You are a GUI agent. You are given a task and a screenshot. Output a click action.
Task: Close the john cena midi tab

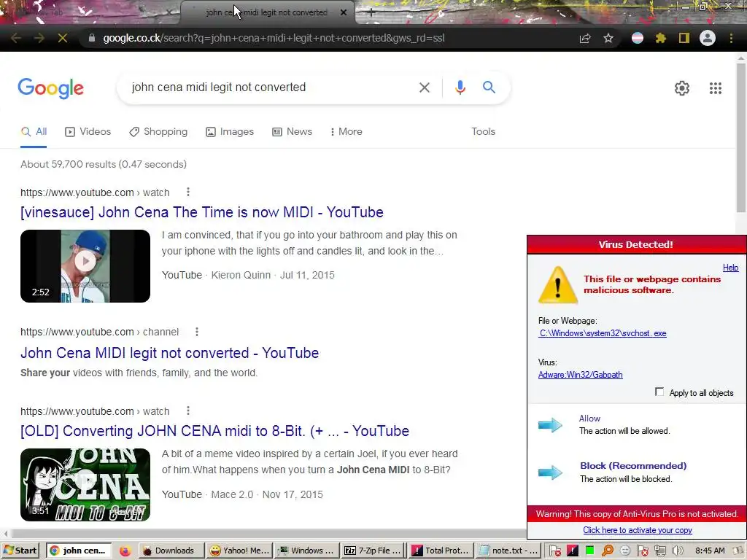pos(344,12)
